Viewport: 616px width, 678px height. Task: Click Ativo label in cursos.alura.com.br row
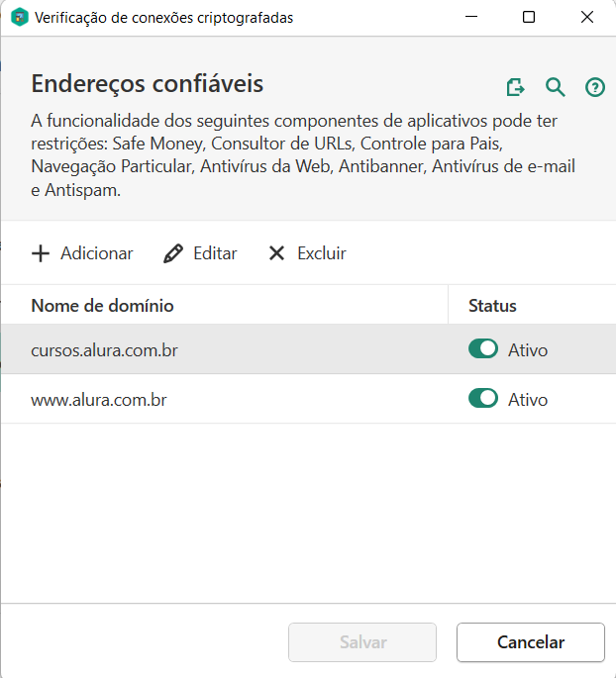pos(528,349)
